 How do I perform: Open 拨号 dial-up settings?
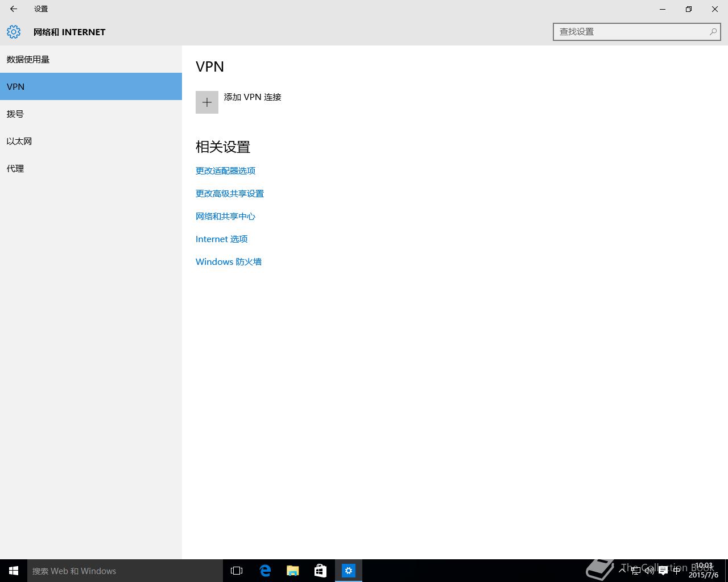91,114
